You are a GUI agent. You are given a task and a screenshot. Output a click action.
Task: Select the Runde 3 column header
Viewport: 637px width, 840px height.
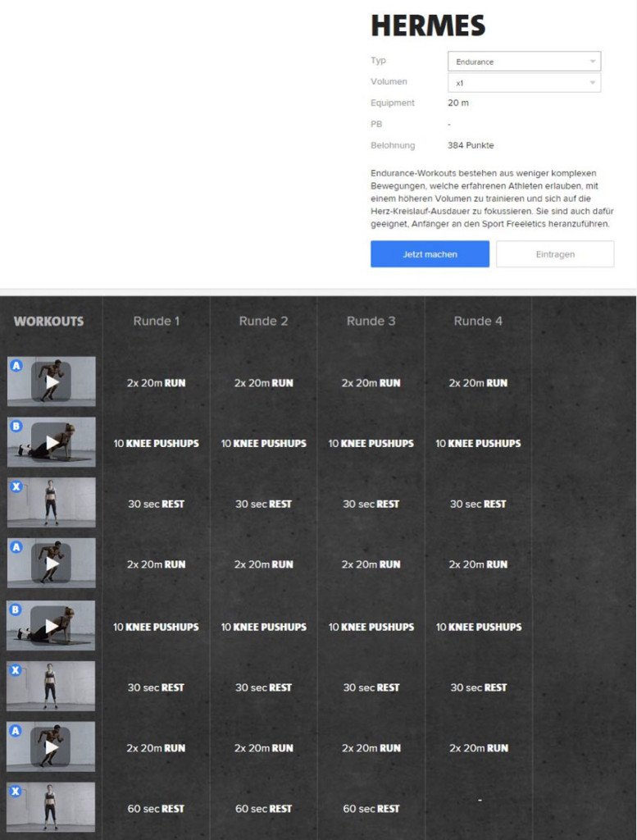(371, 321)
